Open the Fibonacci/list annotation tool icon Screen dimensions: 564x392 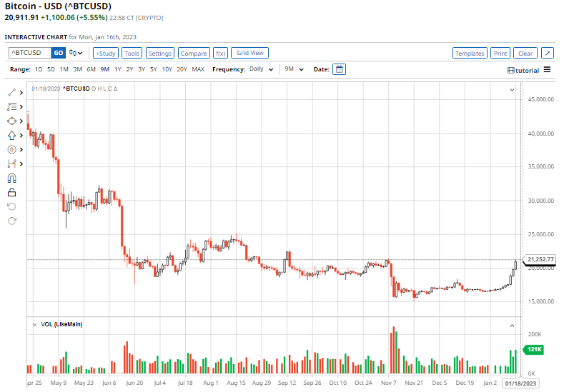pyautogui.click(x=12, y=106)
